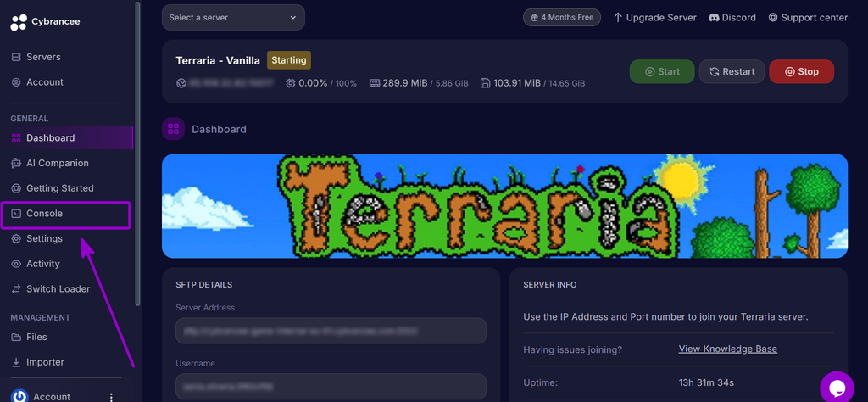
Task: Click the Activity eye icon
Action: click(16, 264)
